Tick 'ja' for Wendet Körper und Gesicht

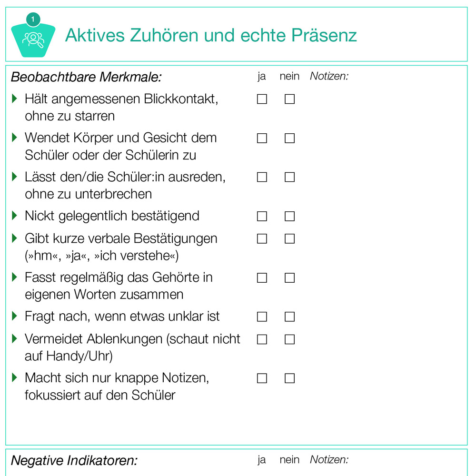262,138
